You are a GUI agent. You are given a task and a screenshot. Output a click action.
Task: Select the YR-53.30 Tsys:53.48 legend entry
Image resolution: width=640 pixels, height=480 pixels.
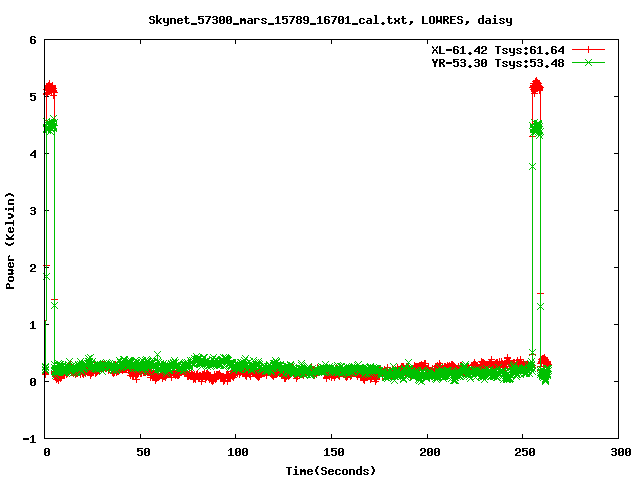pos(498,63)
